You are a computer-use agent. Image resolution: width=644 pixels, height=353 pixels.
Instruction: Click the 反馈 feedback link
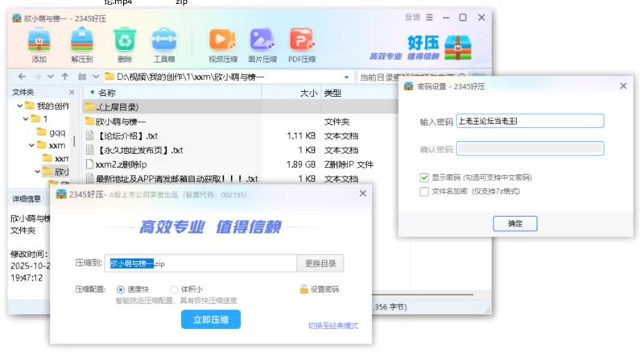pos(412,17)
